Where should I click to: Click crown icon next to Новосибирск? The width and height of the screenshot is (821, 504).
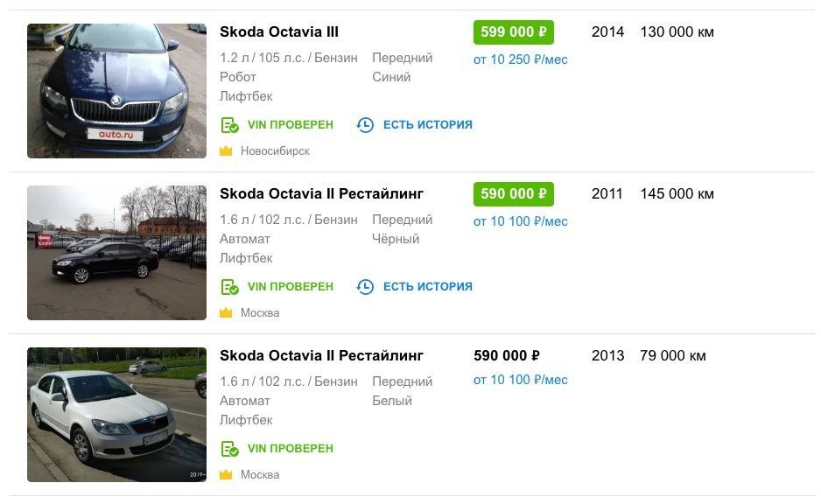pyautogui.click(x=226, y=151)
